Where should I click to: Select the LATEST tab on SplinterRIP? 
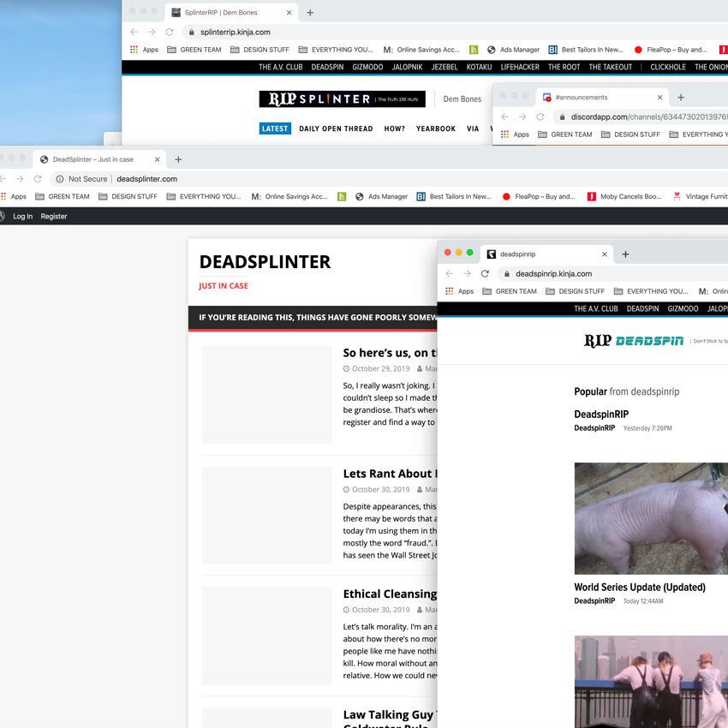pos(275,128)
